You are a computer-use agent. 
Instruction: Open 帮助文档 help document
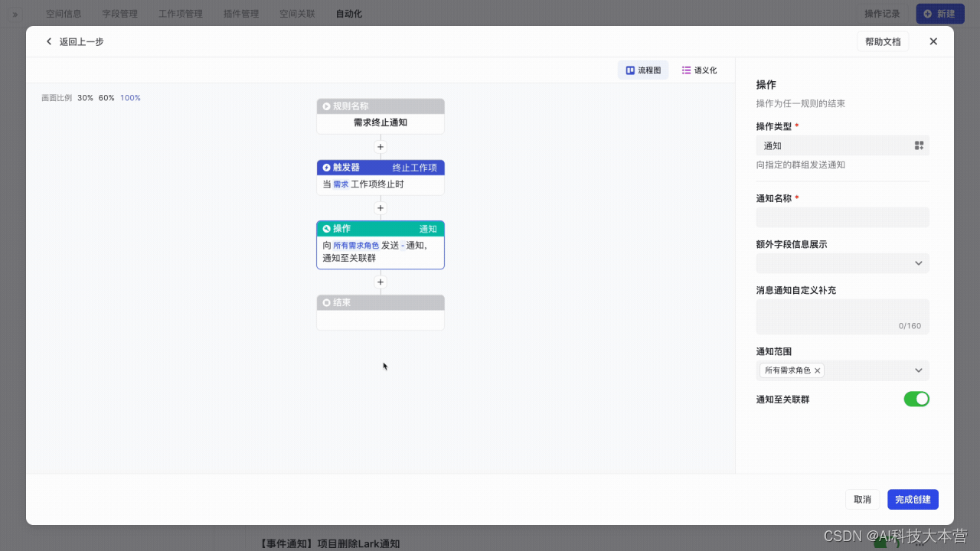[883, 41]
